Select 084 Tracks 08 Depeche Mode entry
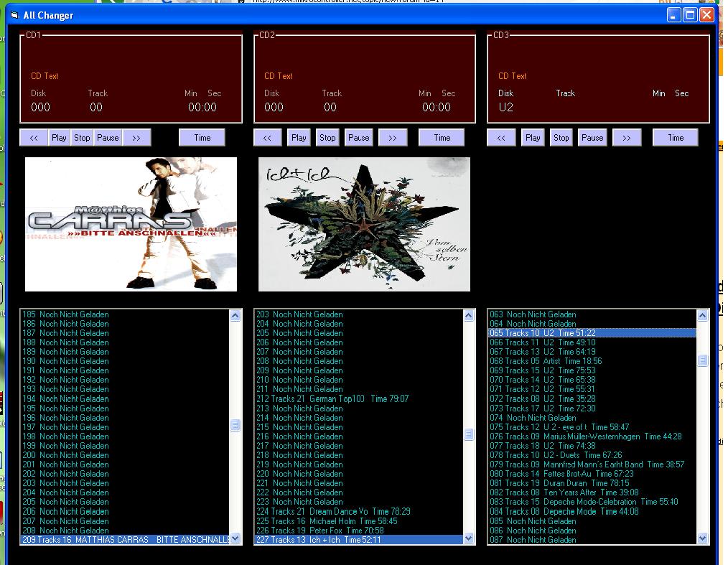 click(x=592, y=511)
